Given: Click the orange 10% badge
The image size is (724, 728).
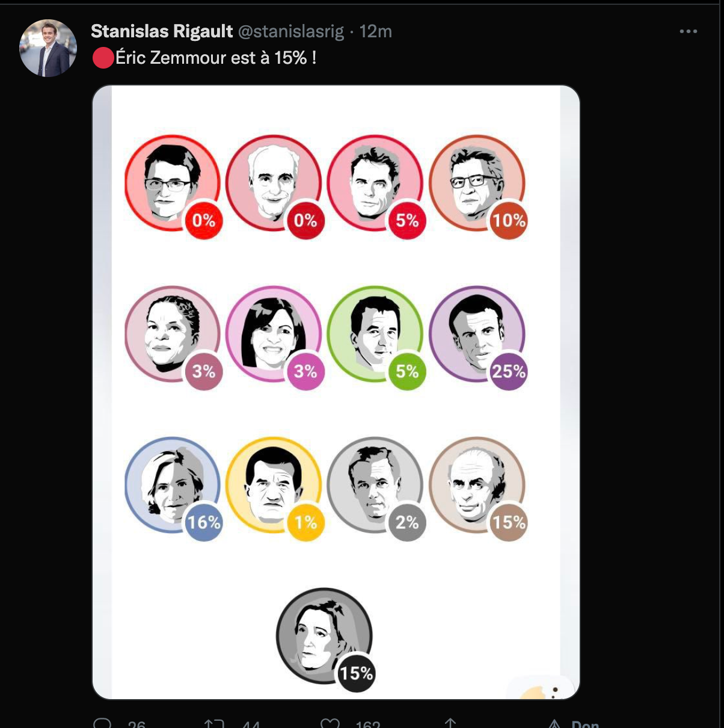Looking at the screenshot, I should pos(509,221).
